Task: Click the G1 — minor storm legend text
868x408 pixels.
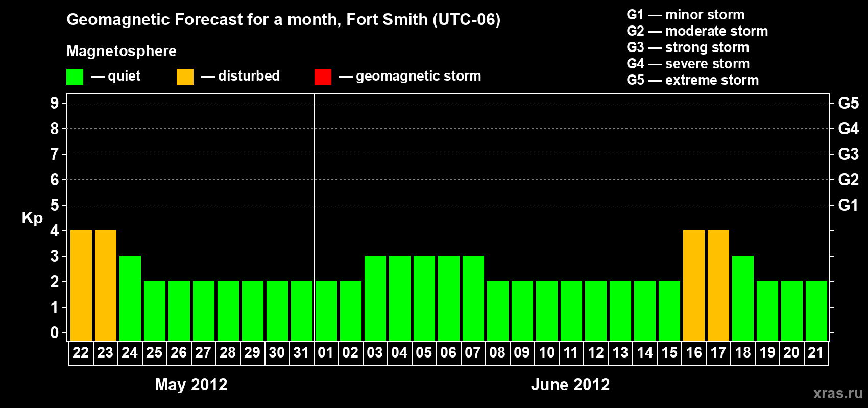Action: (686, 15)
